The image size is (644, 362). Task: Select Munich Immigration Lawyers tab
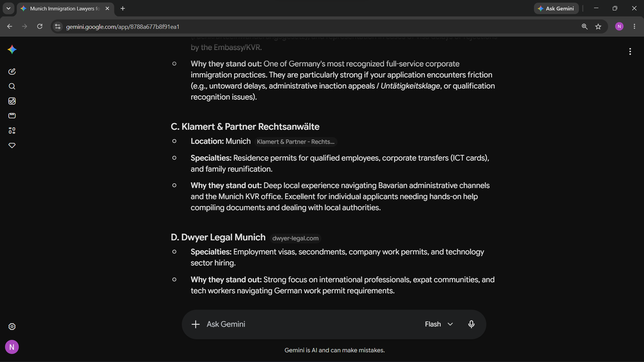64,8
